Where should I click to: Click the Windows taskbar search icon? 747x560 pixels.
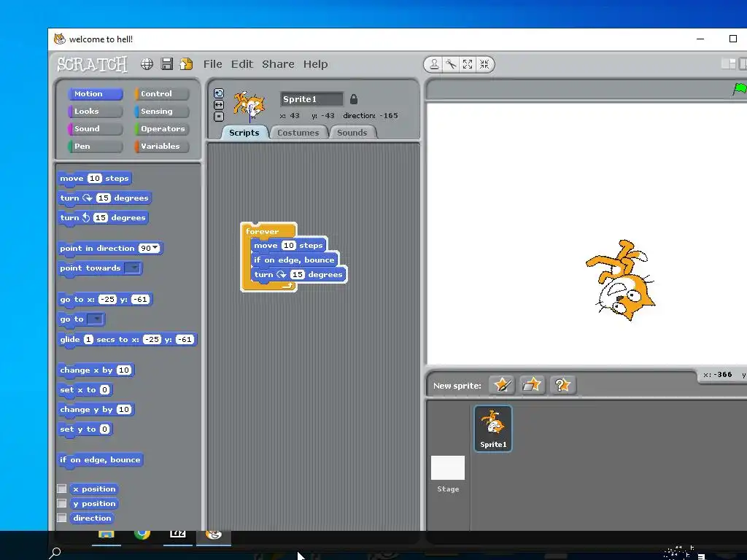[55, 553]
